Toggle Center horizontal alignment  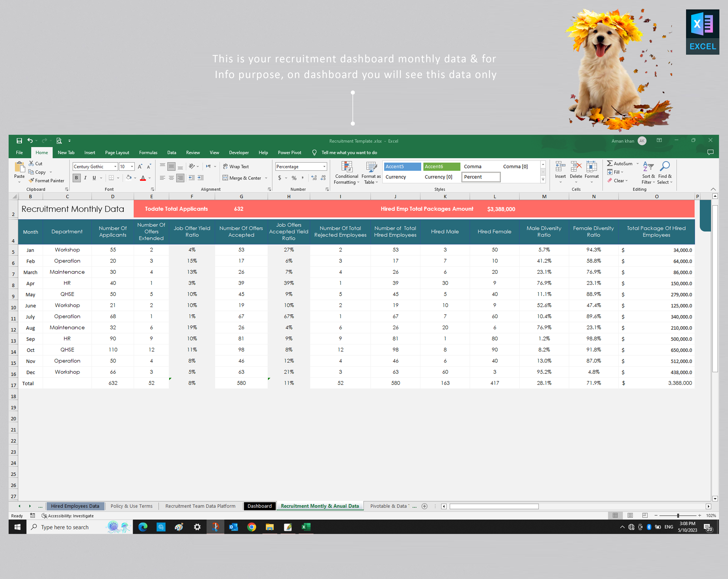click(x=171, y=178)
